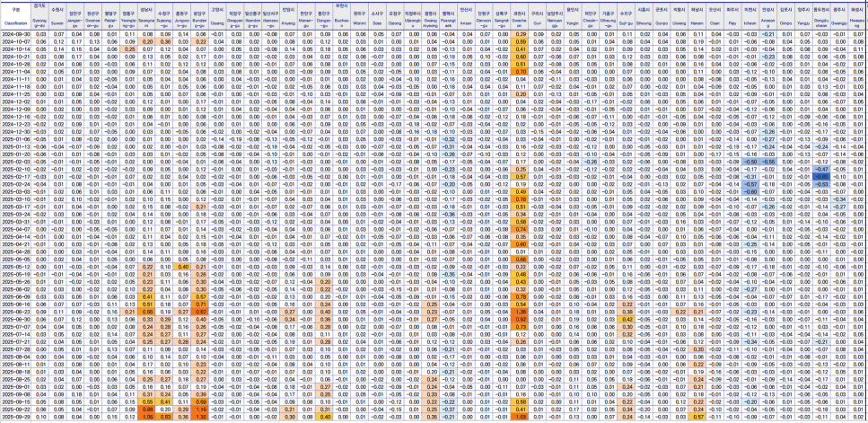The width and height of the screenshot is (868, 423).
Task: Click the 2024-12-02 date row label
Action: coord(16,101)
